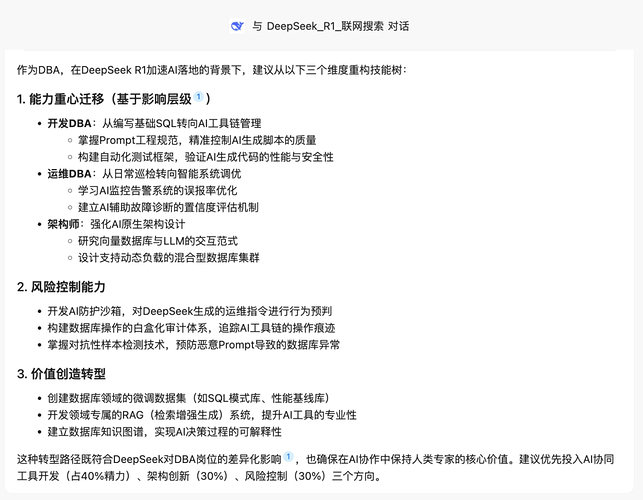This screenshot has width=643, height=500.
Task: Click heading 3. 价值创造转型
Action: coord(61,374)
